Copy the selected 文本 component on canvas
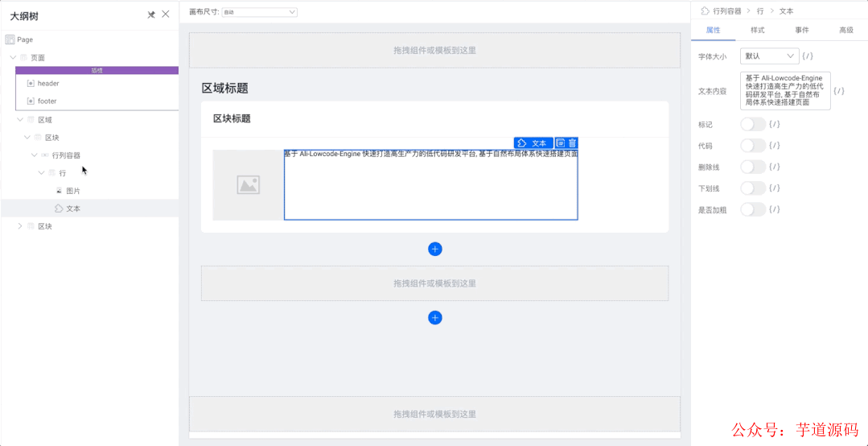This screenshot has height=446, width=868. [560, 143]
